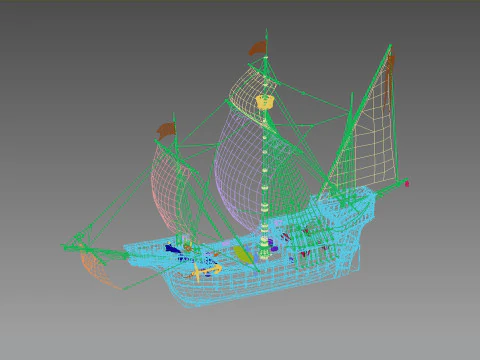480x360 pixels.
Task: Select the olive green object on the deck
Action: 244,254
